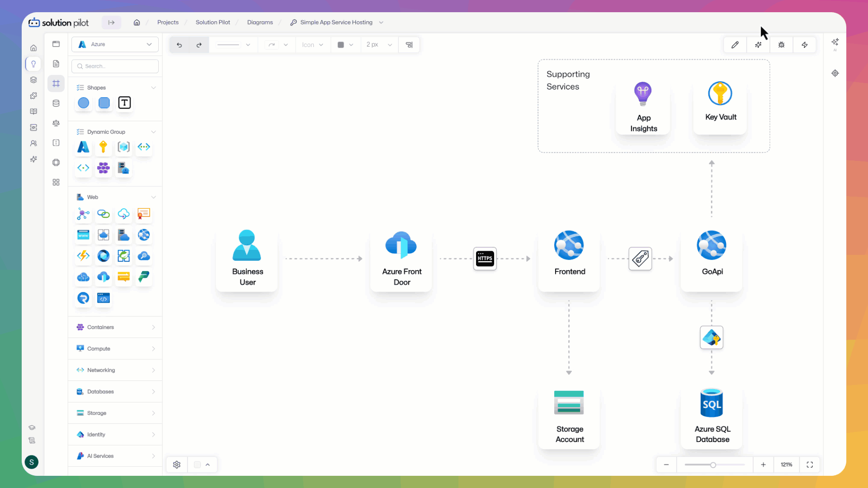The image size is (868, 488).
Task: Open the Diagrams breadcrumb
Action: [x=260, y=22]
